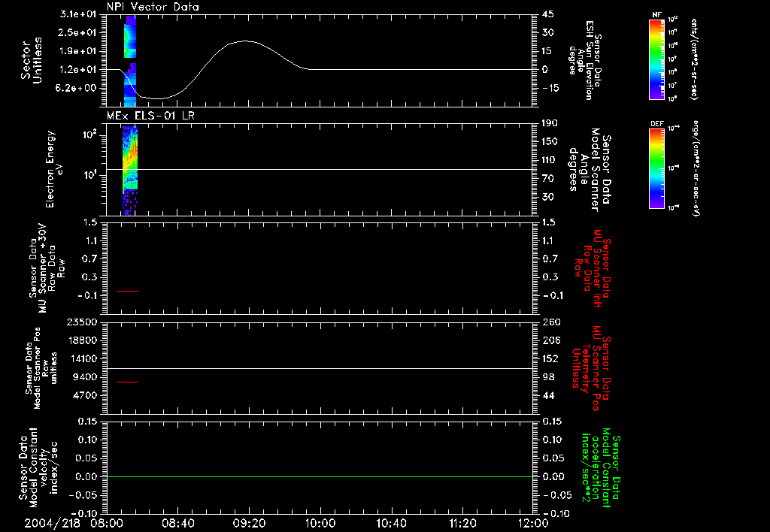Viewport: 770px width, 532px height.
Task: Select the red "MU Scanner Pos Telemetry" label
Action: [592, 369]
